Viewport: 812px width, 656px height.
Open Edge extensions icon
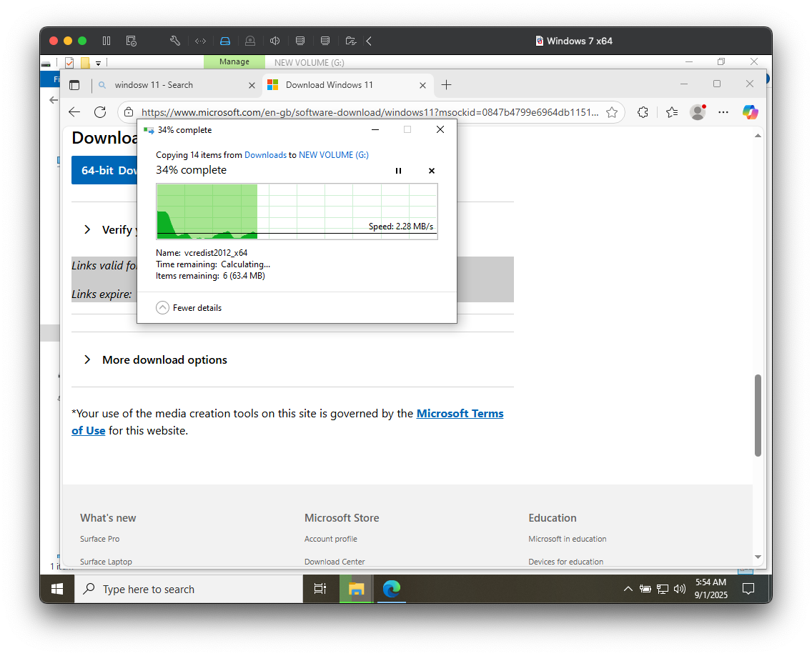(643, 112)
